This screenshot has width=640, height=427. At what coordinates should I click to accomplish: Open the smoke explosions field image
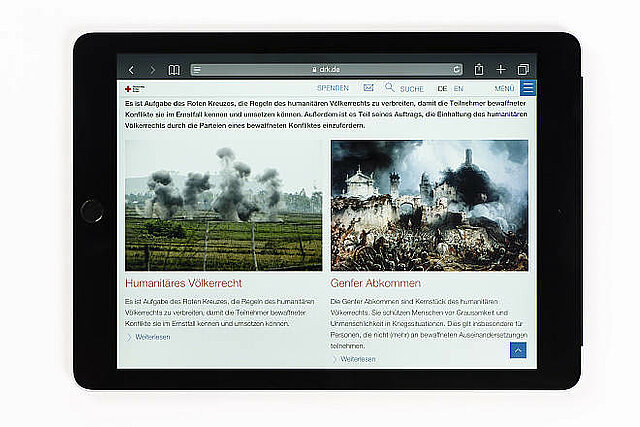pos(223,205)
